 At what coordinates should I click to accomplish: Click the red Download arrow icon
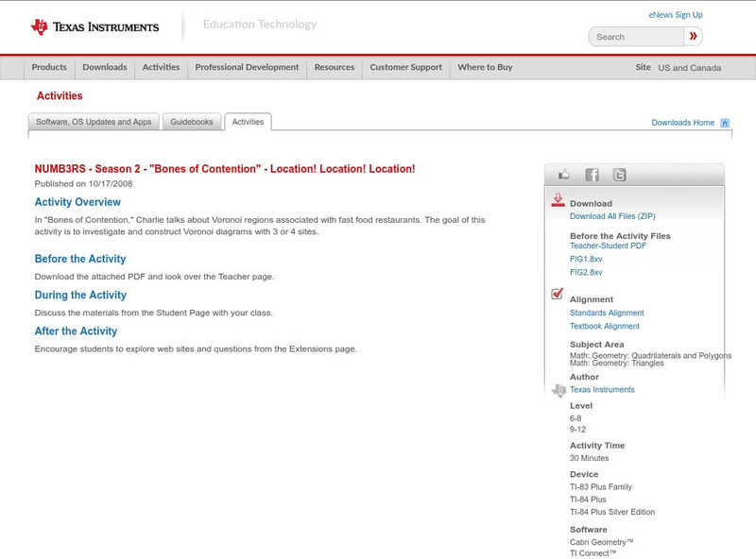558,200
